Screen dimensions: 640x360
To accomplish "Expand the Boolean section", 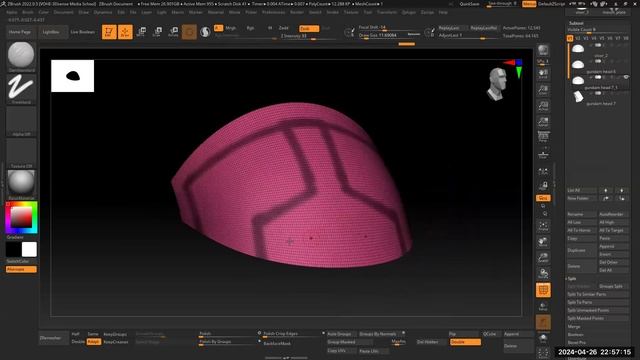I will coord(576,335).
